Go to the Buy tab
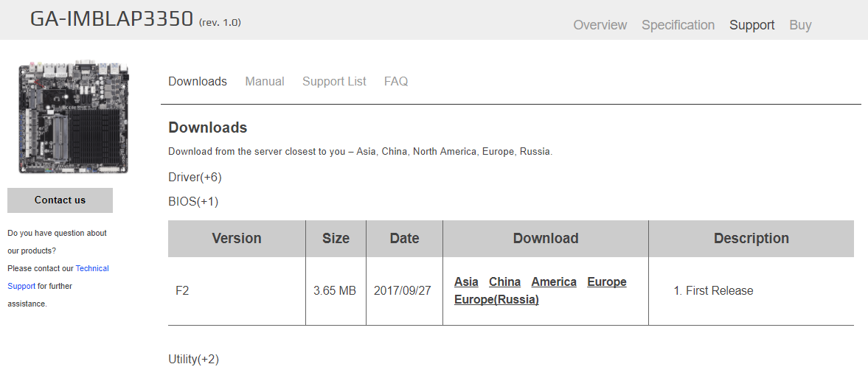This screenshot has width=868, height=378. click(800, 25)
